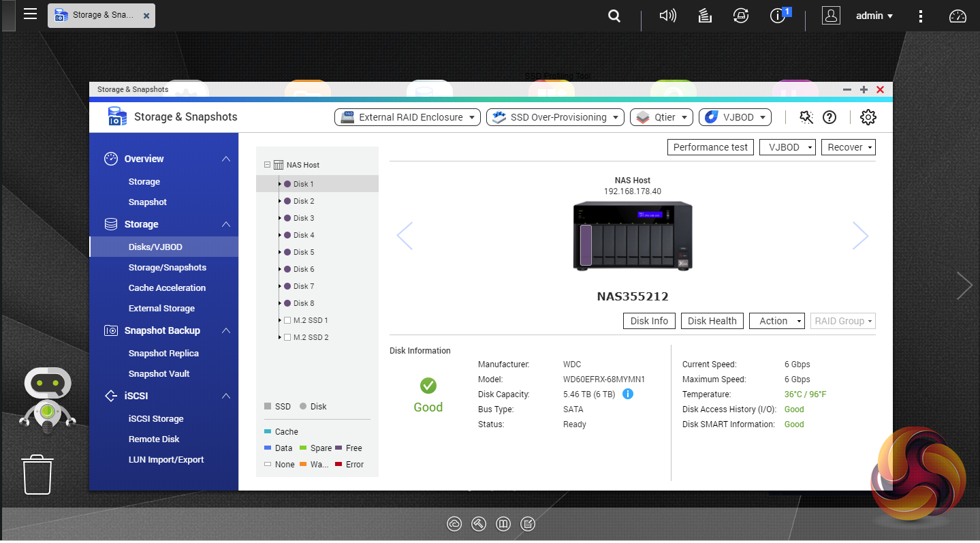Select Disk 5 in the disk tree
This screenshot has height=543, width=980.
(304, 252)
